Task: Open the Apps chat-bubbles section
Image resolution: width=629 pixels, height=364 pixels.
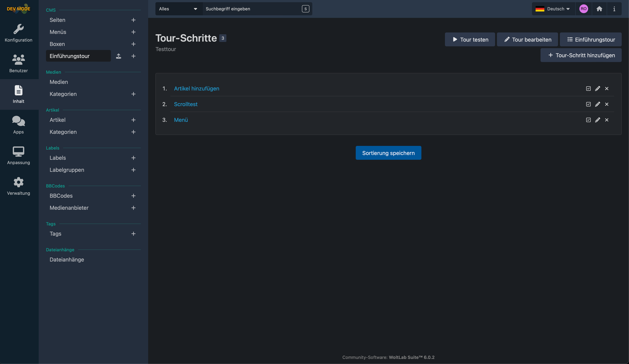Action: 19,125
